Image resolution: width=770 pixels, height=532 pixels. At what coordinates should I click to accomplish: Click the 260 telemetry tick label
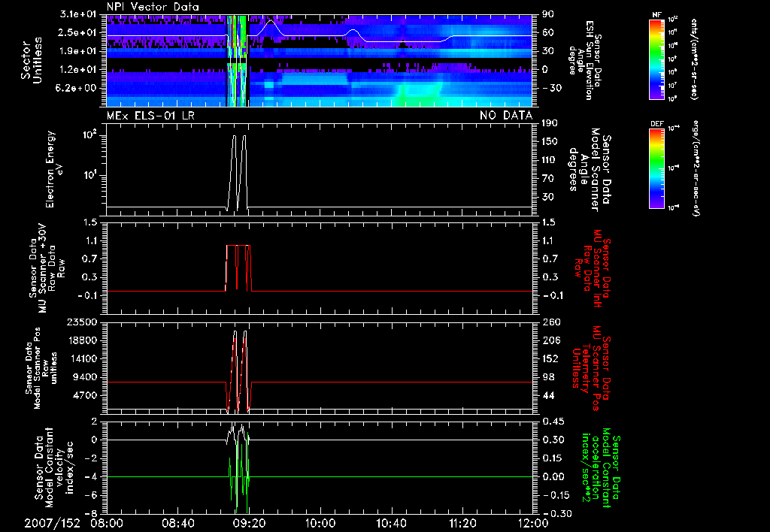coord(550,322)
